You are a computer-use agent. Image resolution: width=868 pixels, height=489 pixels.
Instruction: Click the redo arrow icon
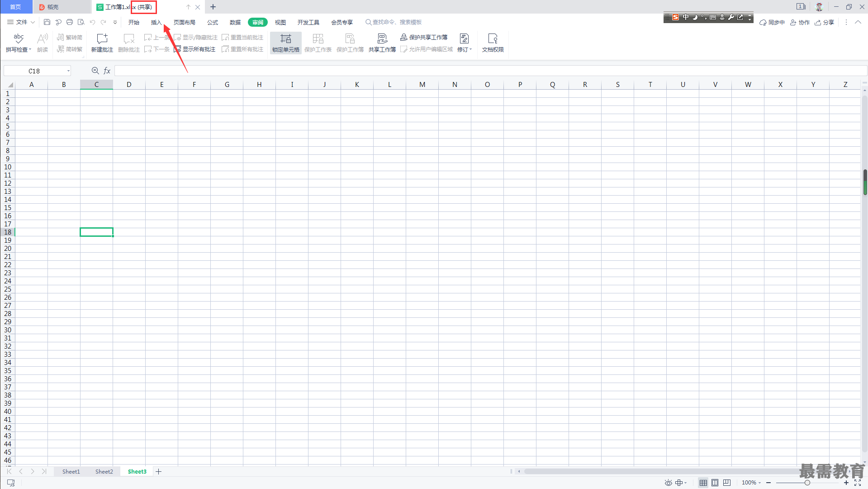(104, 22)
